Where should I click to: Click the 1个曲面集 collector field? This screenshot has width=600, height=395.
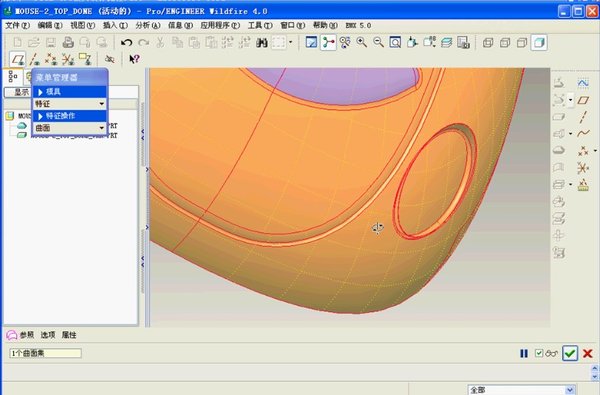45,353
